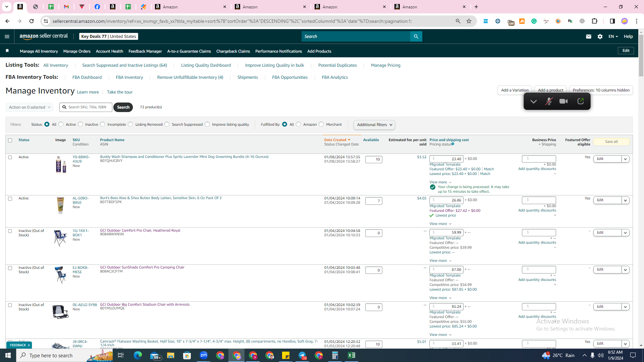Screen dimensions: 644x362
Task: Tick the GCI Pro Chair Heathered Royal checkbox
Action: (x=10, y=231)
